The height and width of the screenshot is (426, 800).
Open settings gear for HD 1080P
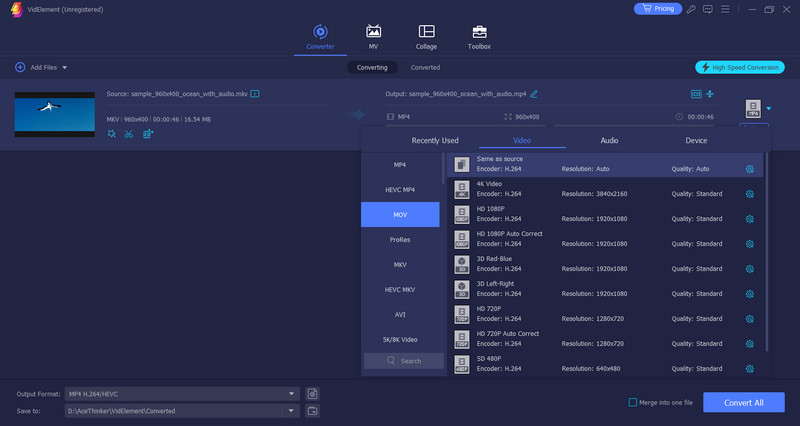[749, 219]
